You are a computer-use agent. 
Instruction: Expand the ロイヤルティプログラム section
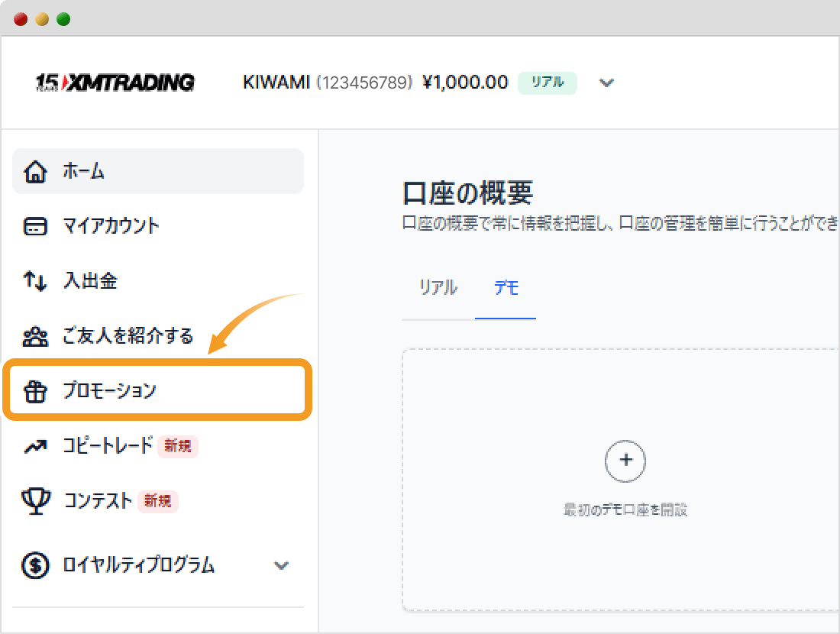click(283, 565)
